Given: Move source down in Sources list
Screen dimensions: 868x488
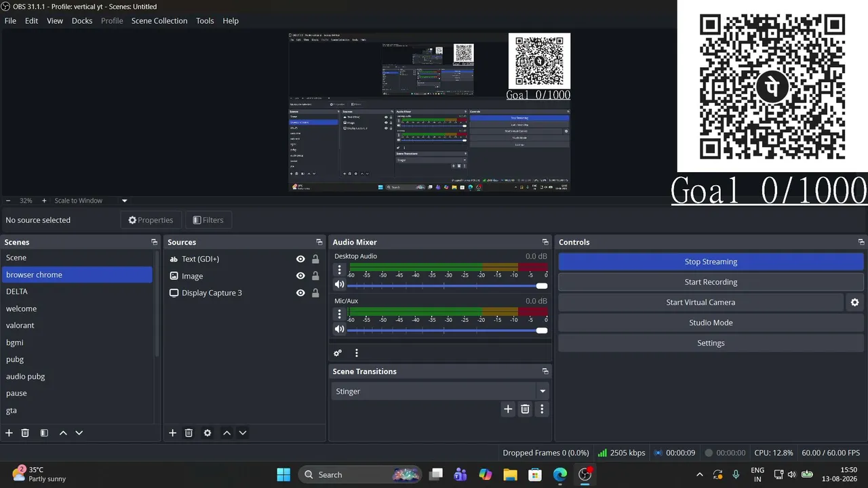Looking at the screenshot, I should tap(243, 433).
